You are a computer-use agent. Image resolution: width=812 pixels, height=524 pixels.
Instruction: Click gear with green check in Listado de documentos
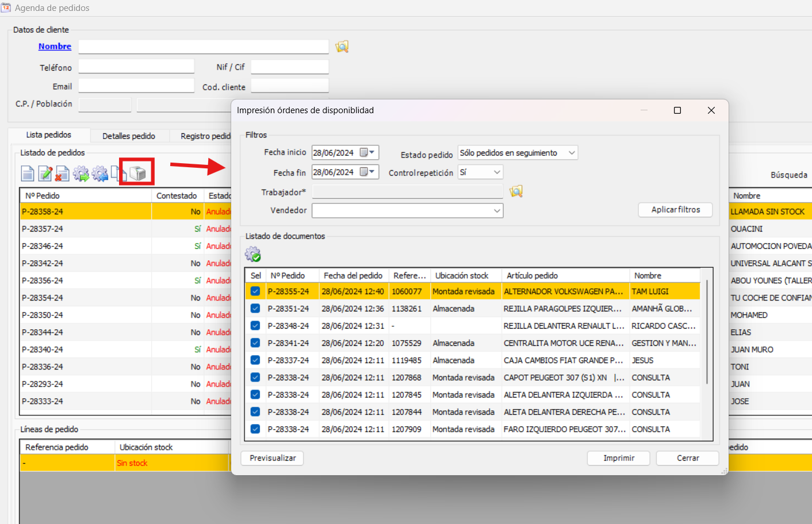[x=253, y=254]
